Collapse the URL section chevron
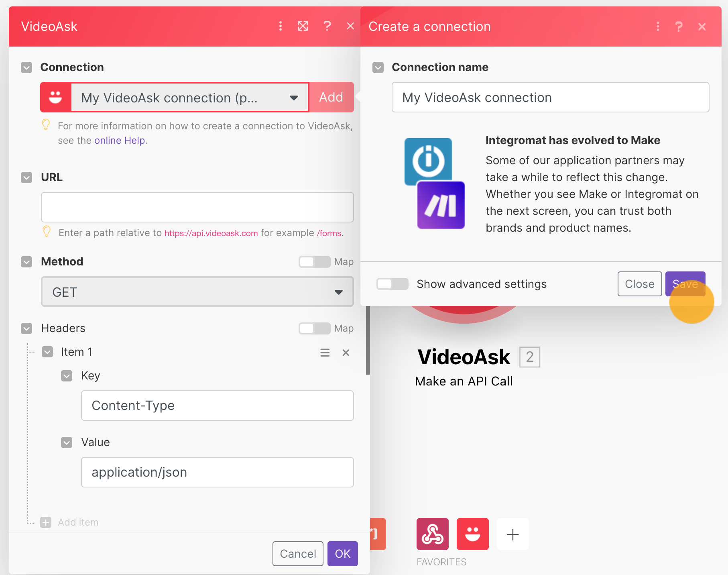The width and height of the screenshot is (728, 575). [26, 177]
